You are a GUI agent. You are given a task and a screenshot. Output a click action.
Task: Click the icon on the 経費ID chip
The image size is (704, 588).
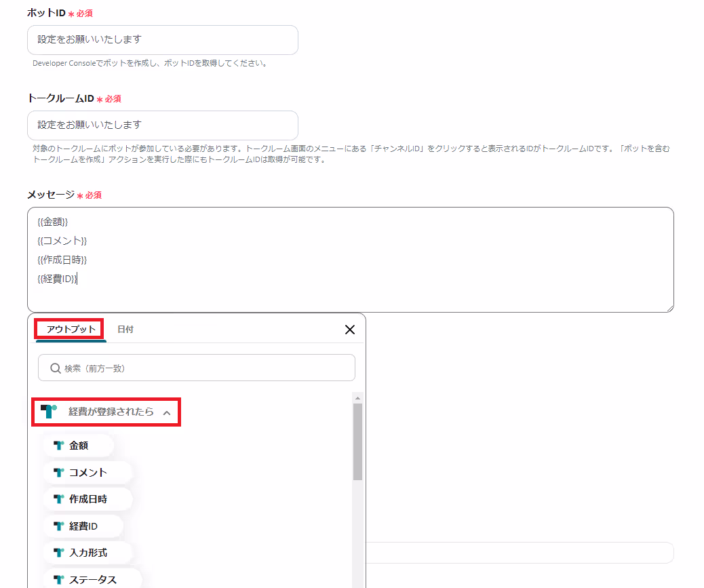(58, 526)
